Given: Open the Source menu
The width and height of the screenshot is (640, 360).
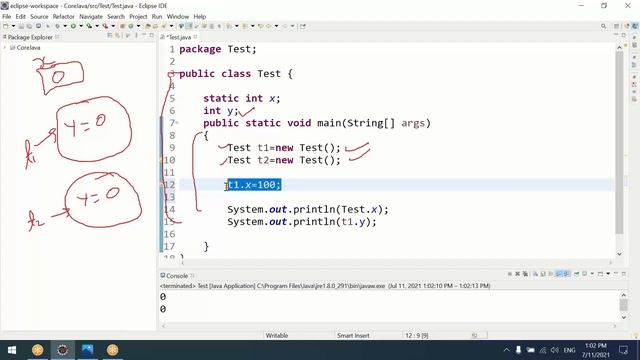Looking at the screenshot, I should click(39, 16).
